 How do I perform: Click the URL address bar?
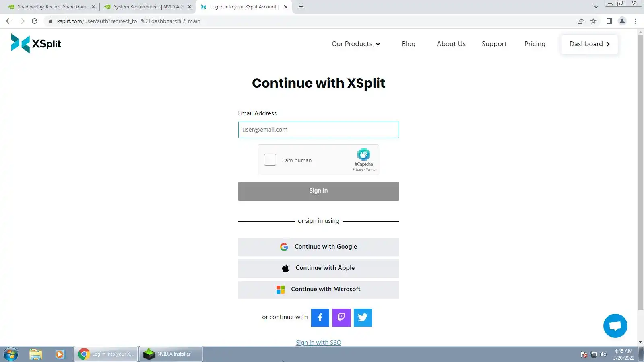click(310, 21)
